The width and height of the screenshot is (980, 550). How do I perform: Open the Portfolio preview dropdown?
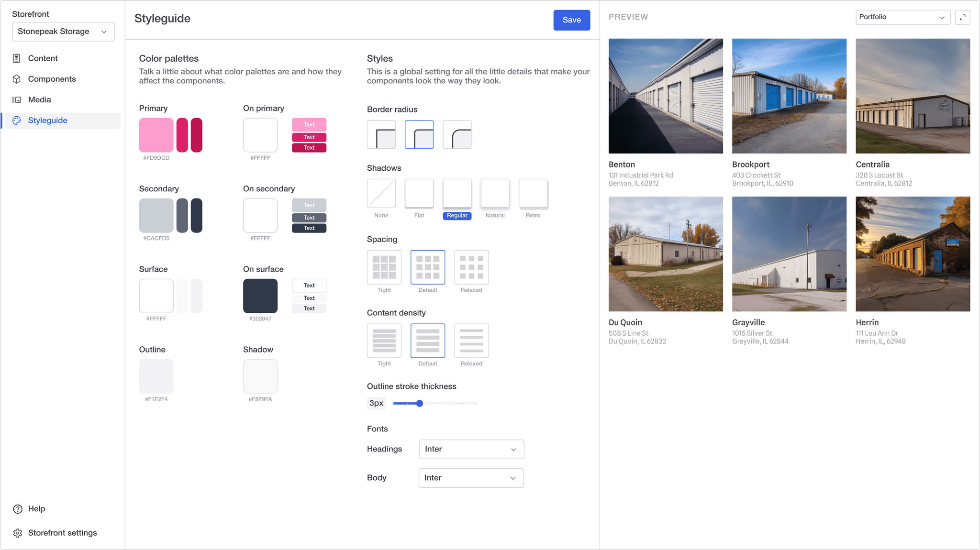tap(902, 17)
